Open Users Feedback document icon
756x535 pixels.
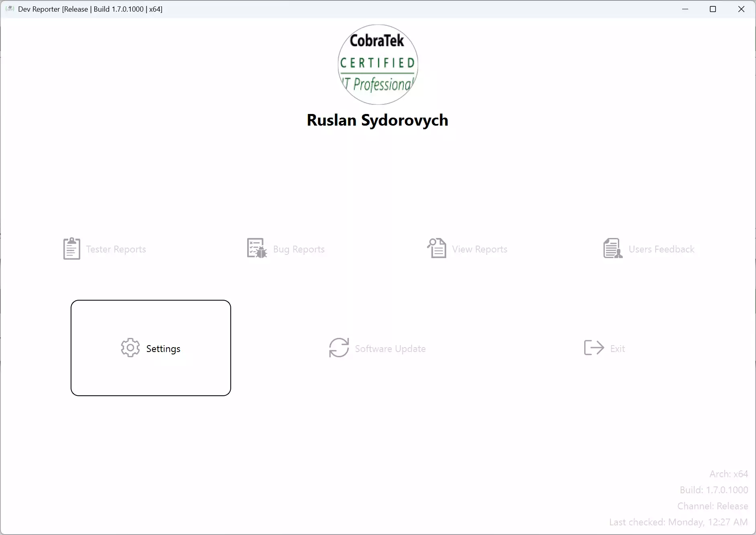[x=613, y=248]
